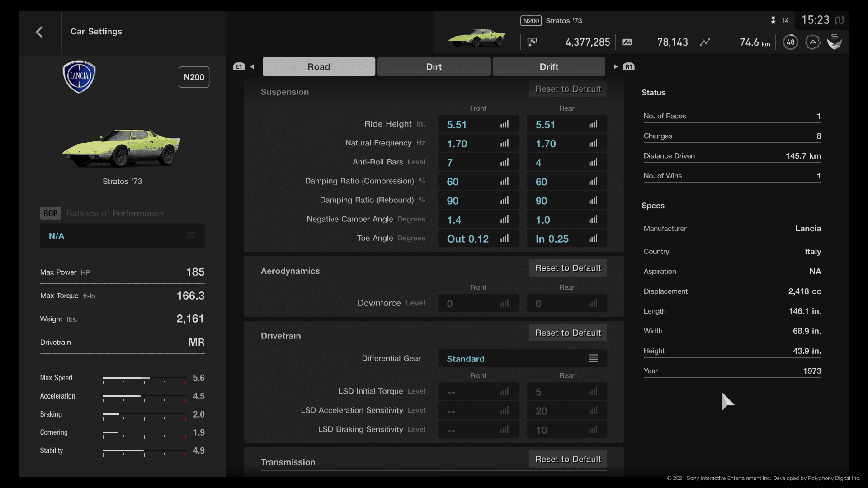Click the N200 class badge in the left panel
Image resolution: width=868 pixels, height=488 pixels.
pyautogui.click(x=194, y=77)
